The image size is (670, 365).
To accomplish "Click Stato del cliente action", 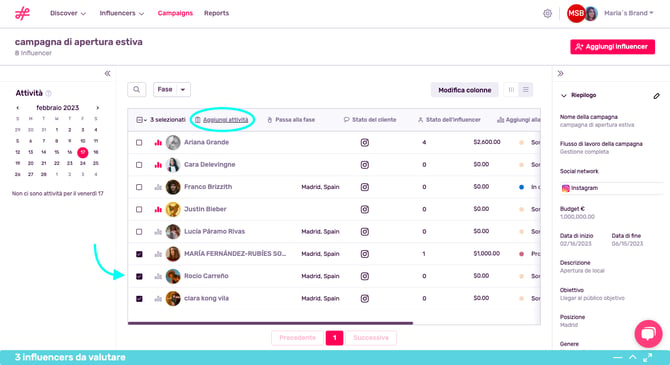I will 370,120.
